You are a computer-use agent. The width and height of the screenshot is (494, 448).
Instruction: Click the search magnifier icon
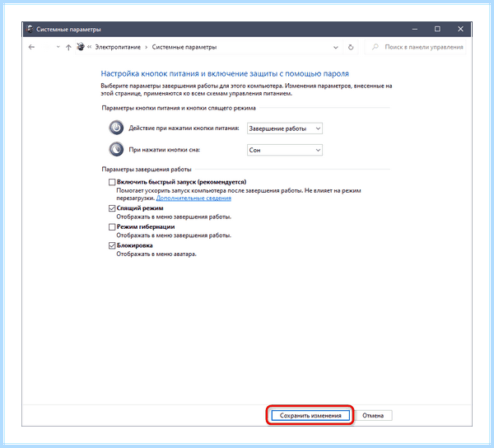point(375,47)
